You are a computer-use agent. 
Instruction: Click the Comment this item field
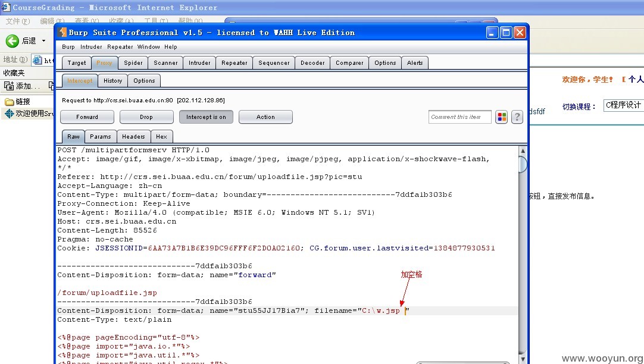[459, 117]
